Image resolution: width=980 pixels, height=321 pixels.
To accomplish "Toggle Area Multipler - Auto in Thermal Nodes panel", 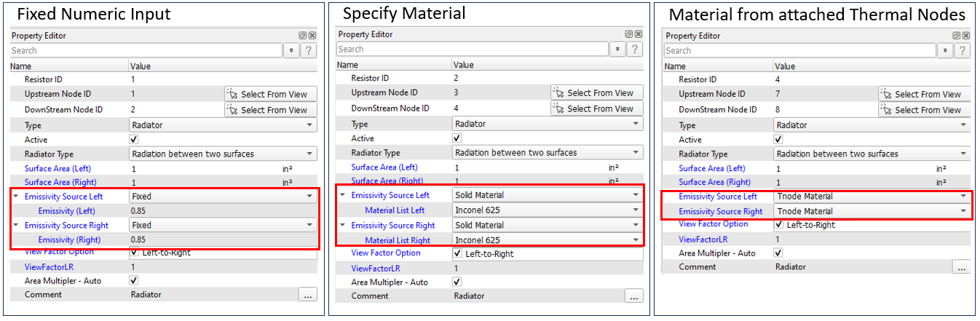I will click(779, 253).
